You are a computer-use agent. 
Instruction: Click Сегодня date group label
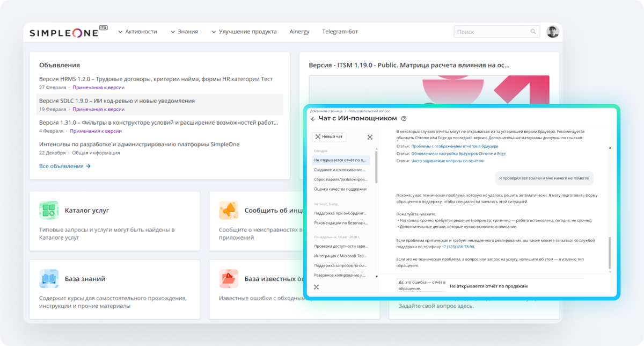pyautogui.click(x=321, y=151)
